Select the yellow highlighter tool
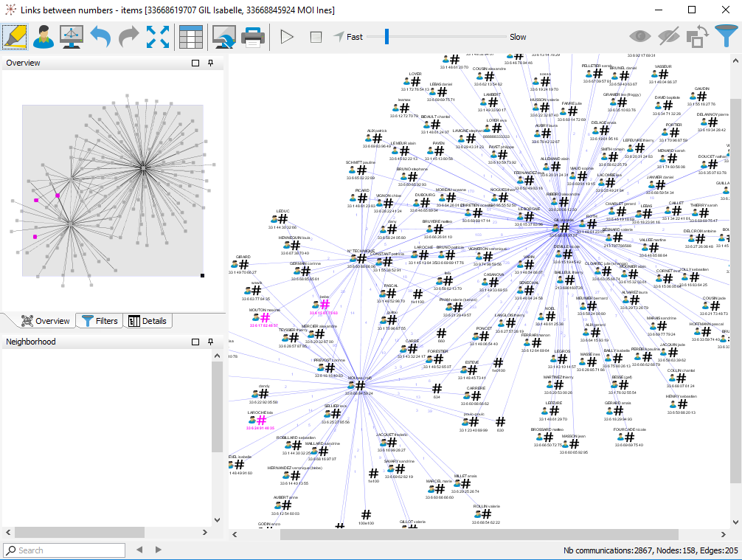 click(x=15, y=37)
